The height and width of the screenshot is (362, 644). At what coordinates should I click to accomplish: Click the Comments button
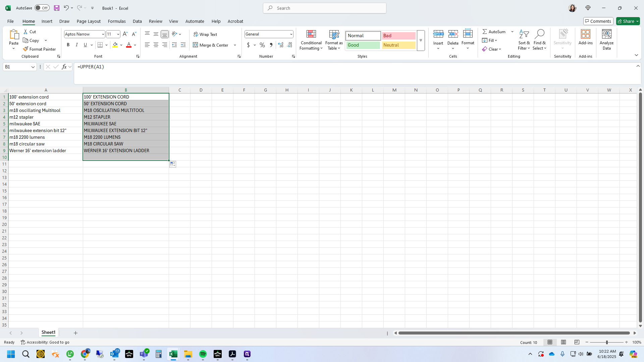point(598,21)
